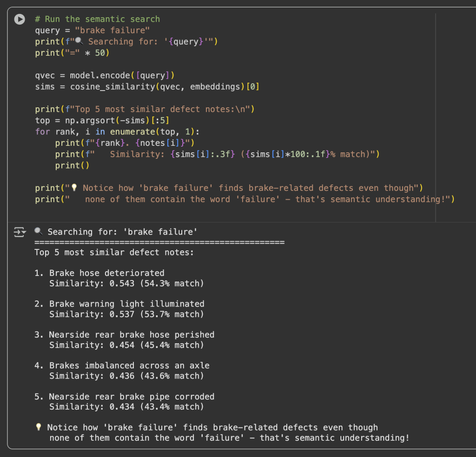Click the line query = "brake failure"
Screen dimensions: 476x457
pyautogui.click(x=93, y=30)
